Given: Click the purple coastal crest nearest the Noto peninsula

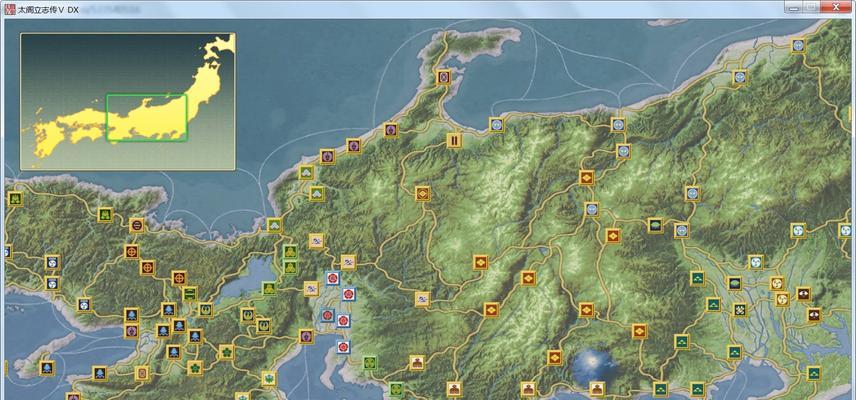Looking at the screenshot, I should point(390,130).
